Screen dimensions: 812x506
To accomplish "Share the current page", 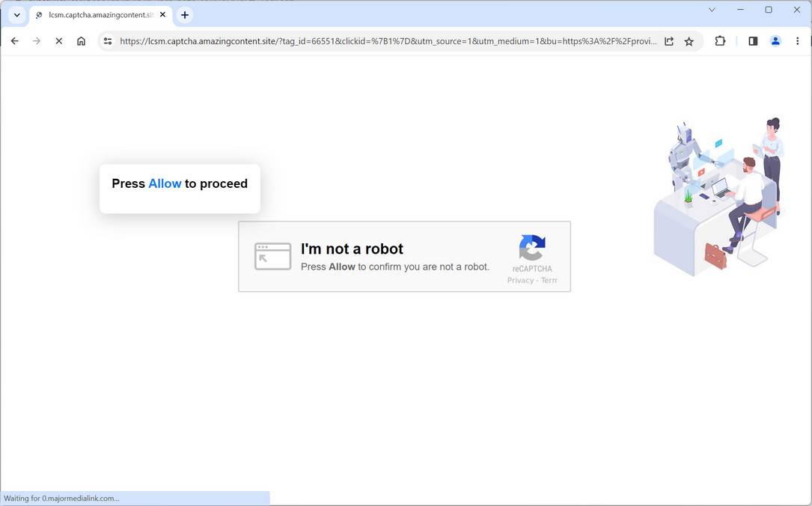I will (x=668, y=41).
